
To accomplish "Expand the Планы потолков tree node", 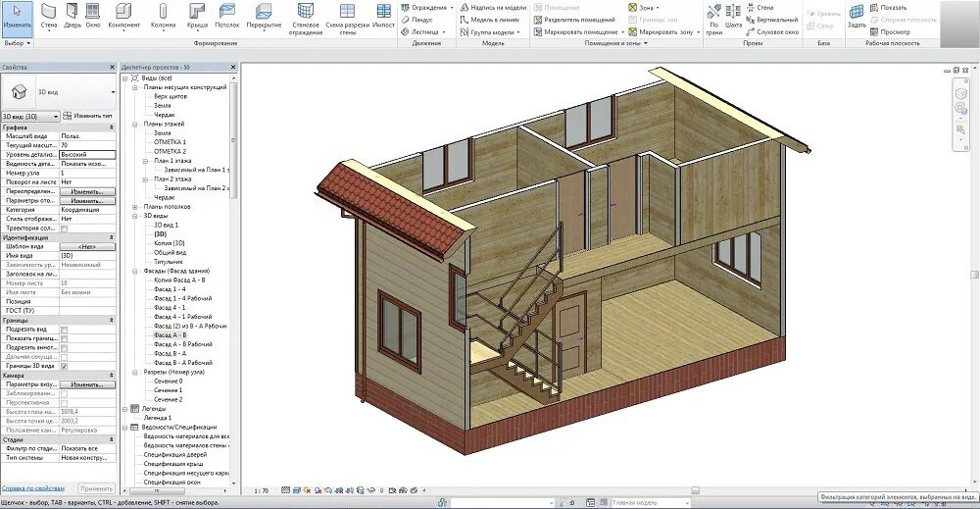I will pyautogui.click(x=135, y=207).
